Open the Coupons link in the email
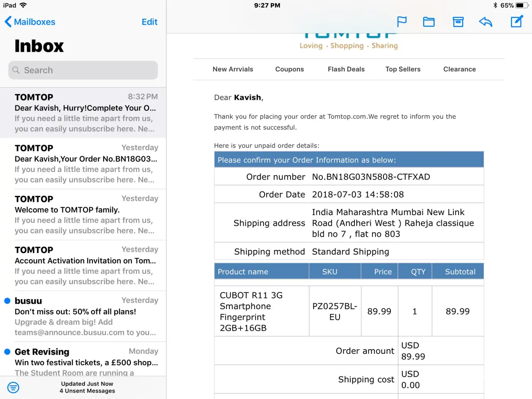Viewport: 532px width, 399px height. click(289, 69)
